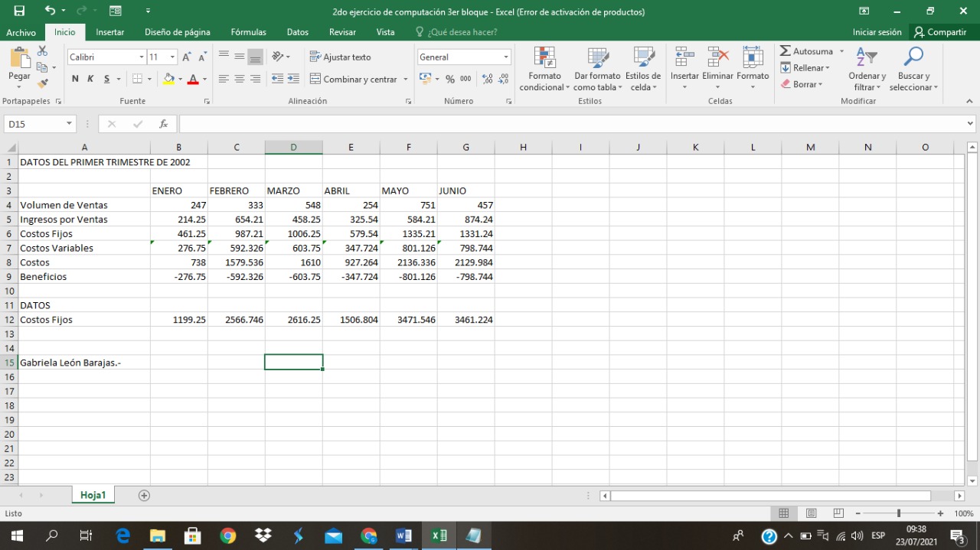Expand the Name Box dropdown arrow
980x550 pixels.
[69, 124]
